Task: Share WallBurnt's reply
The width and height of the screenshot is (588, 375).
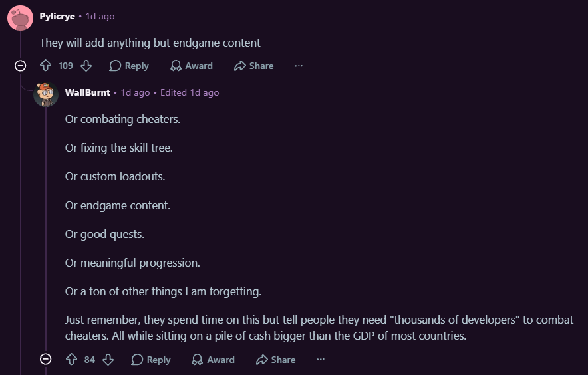Action: click(275, 360)
